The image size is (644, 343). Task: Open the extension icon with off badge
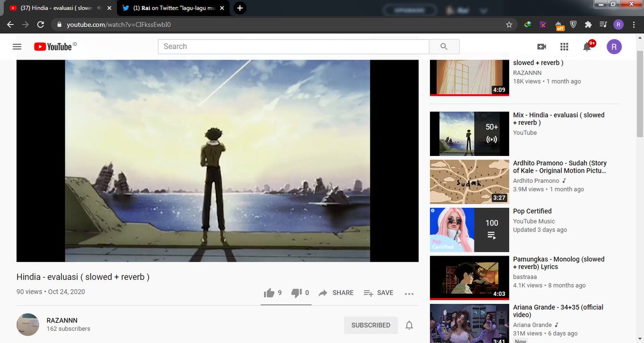point(559,25)
